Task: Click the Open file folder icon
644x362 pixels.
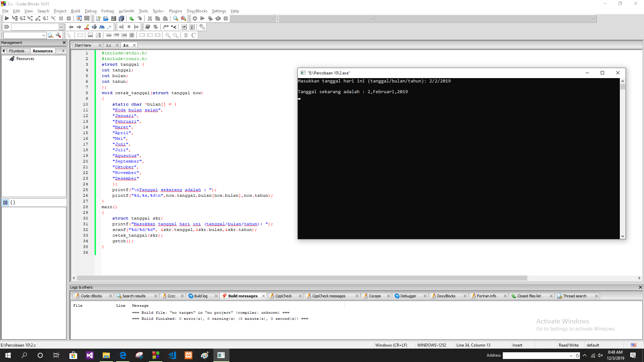Action: point(106,18)
